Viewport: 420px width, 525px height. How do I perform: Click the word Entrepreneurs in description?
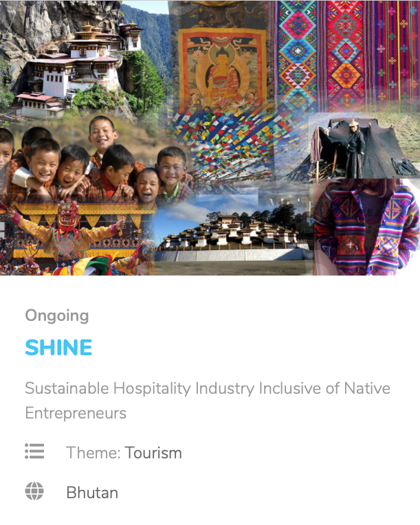(x=76, y=413)
